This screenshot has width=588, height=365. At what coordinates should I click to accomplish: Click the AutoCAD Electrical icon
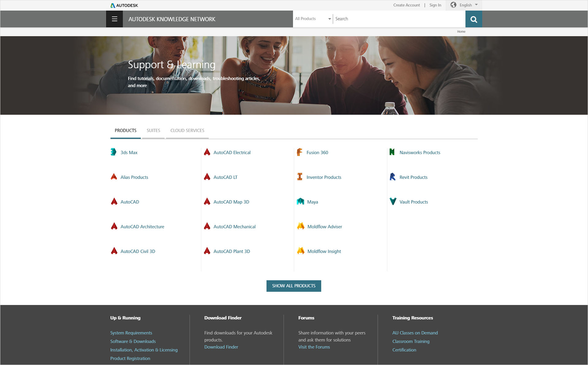(x=207, y=152)
